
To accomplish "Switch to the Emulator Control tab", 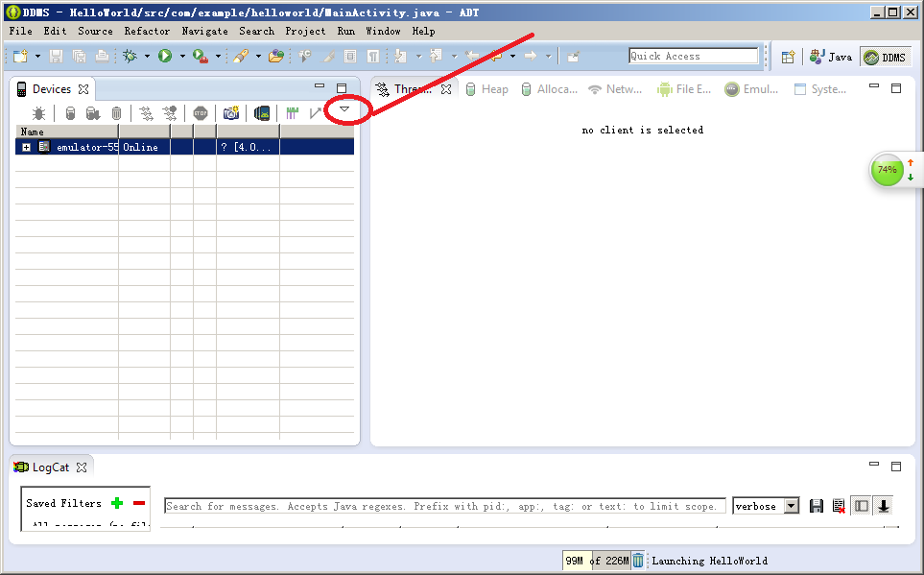I will coord(752,89).
